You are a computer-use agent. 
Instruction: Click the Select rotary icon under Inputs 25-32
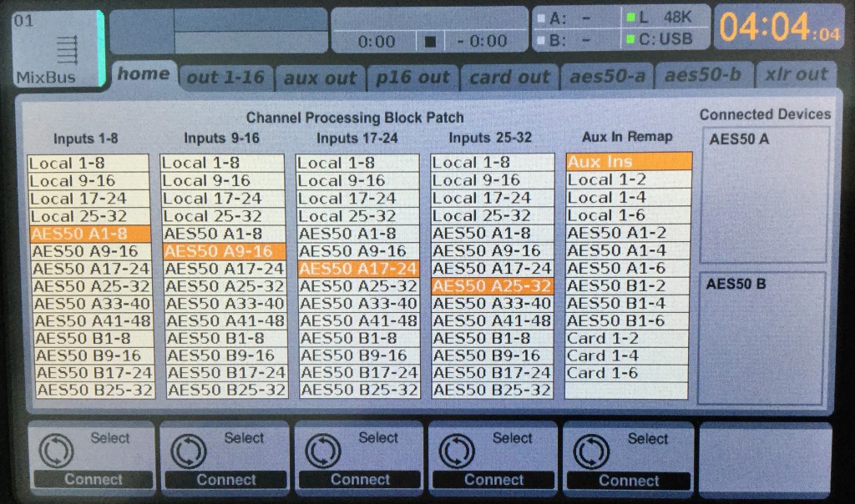(457, 451)
